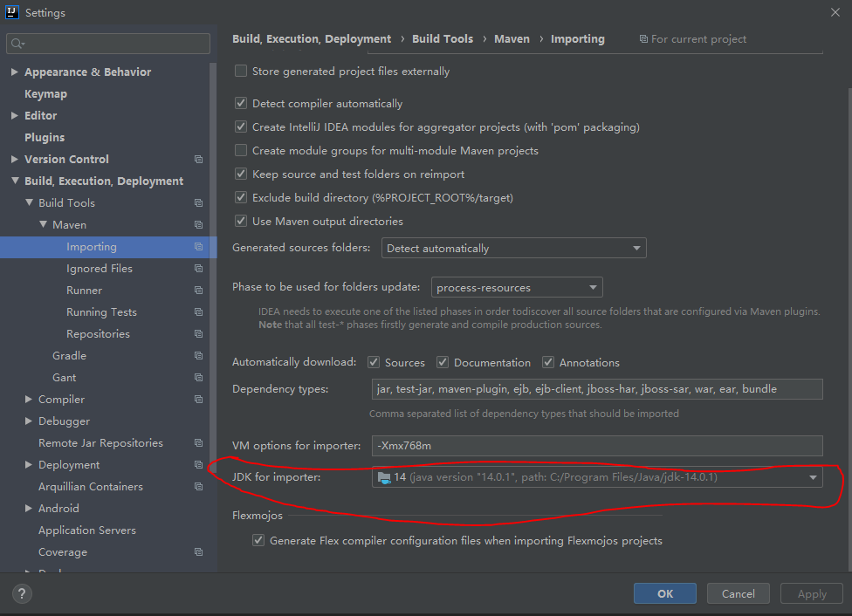
Task: Click the project-scope icon next to Build Tools
Action: click(198, 202)
